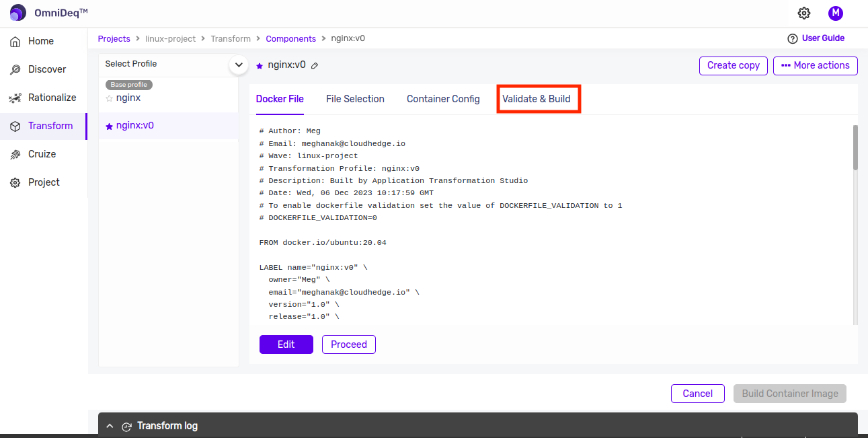The width and height of the screenshot is (868, 438).
Task: Open the User Guide link
Action: 823,38
